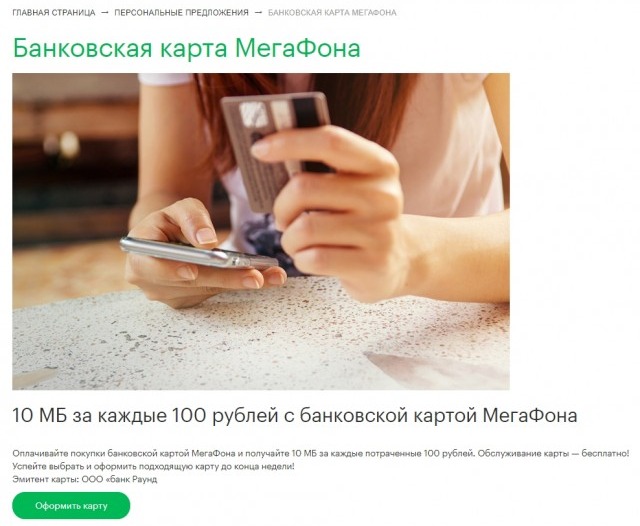Click the 10 МБ за каждые 100 рублей subheading
Image resolution: width=640 pixels, height=526 pixels.
295,415
